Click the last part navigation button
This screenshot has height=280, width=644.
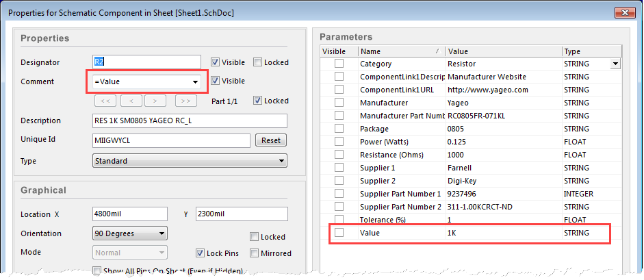point(185,101)
